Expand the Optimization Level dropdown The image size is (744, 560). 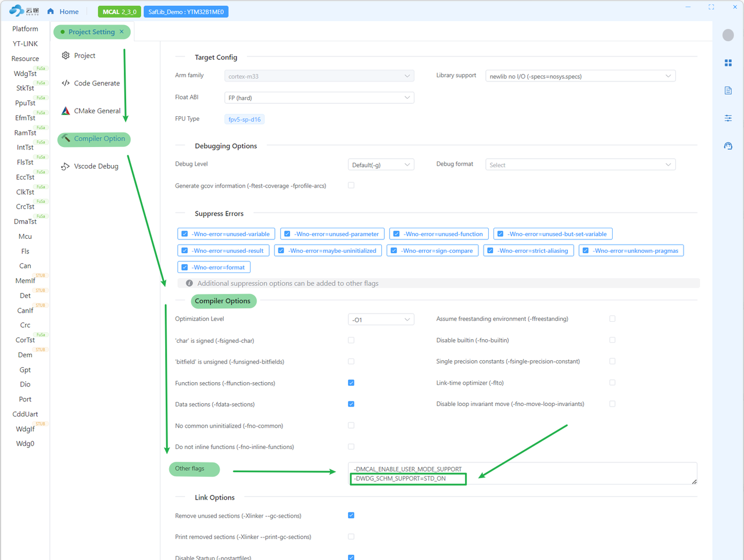pos(380,320)
